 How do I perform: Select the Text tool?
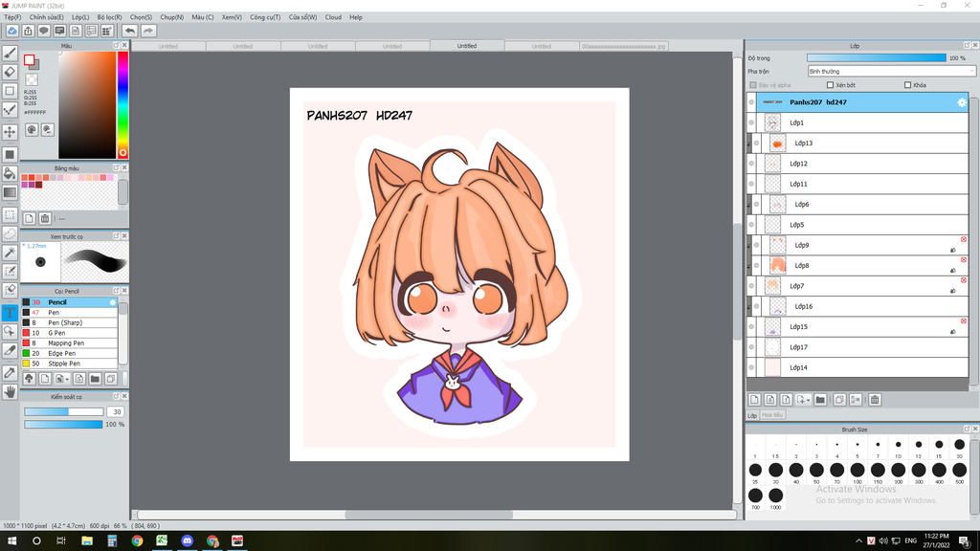(x=10, y=313)
